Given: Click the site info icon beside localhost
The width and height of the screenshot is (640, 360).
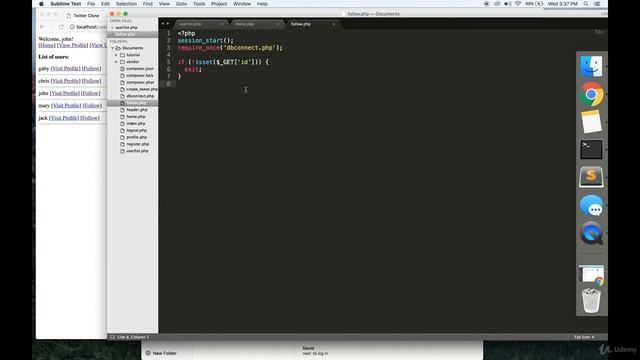Looking at the screenshot, I should [x=72, y=27].
